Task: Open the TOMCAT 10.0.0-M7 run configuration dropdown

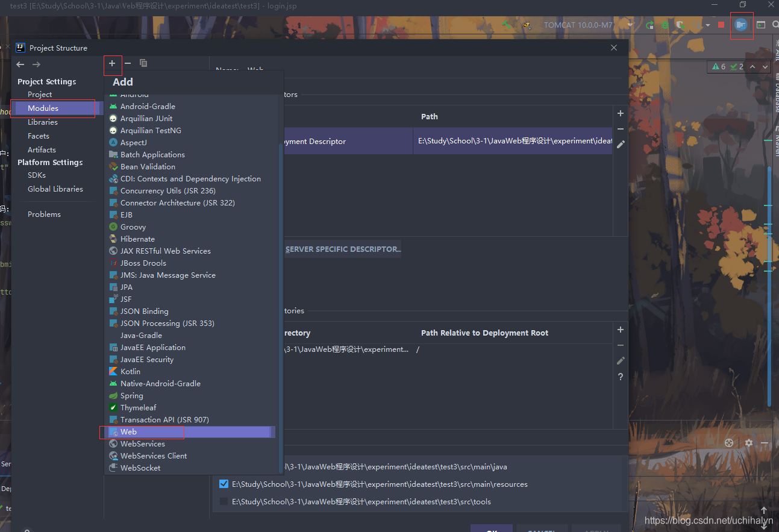Action: tap(589, 25)
